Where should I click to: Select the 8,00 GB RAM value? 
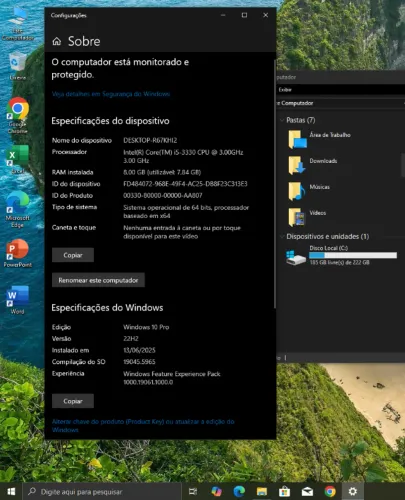click(x=162, y=172)
